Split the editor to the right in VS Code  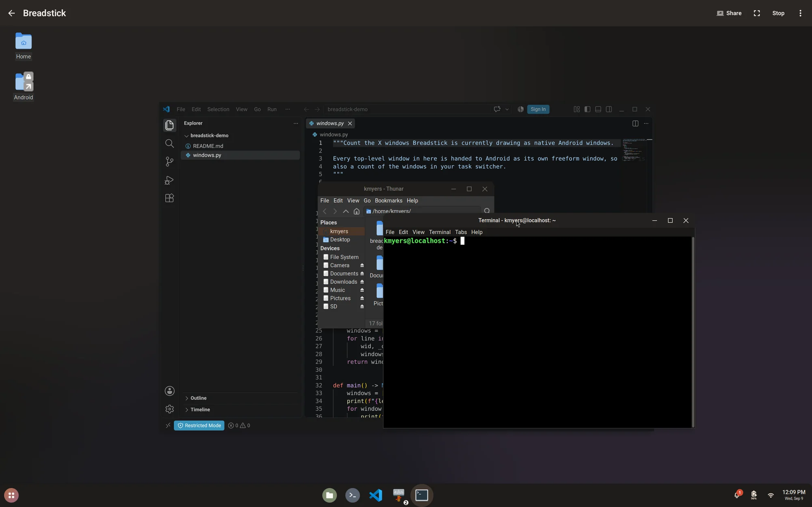click(x=635, y=123)
